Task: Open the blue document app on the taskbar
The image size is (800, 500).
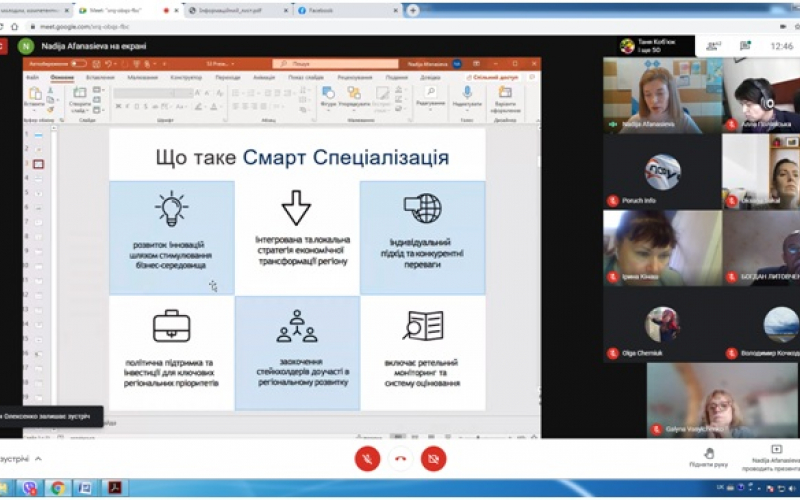Action: click(85, 488)
